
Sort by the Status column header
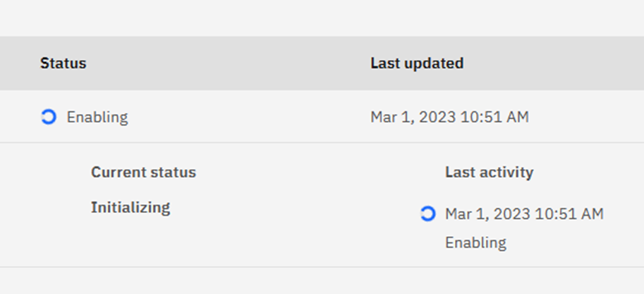click(63, 63)
